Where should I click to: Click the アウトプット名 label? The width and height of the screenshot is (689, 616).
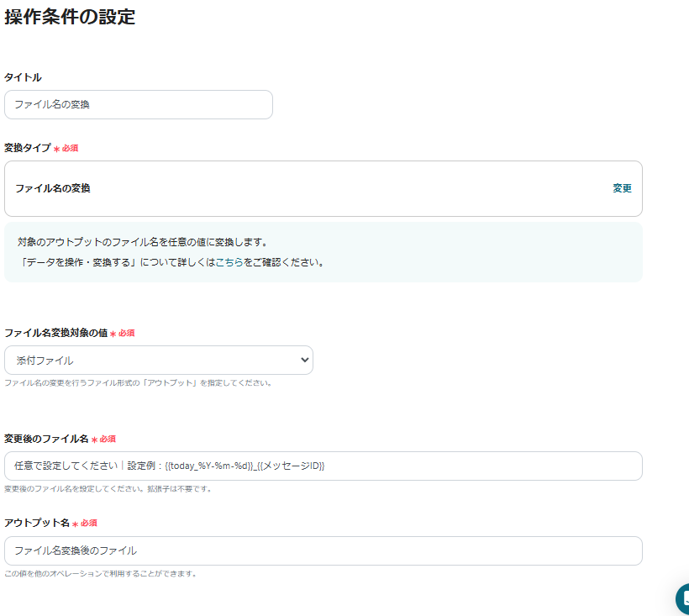point(37,523)
